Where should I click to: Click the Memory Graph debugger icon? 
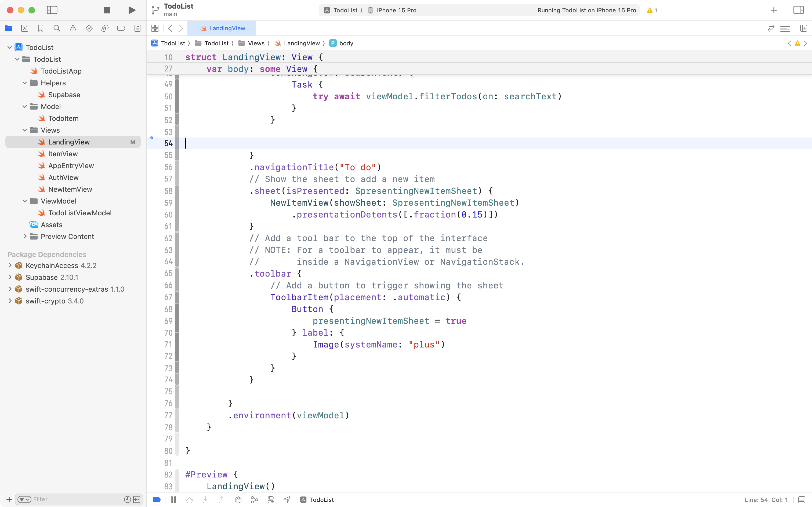tap(255, 500)
